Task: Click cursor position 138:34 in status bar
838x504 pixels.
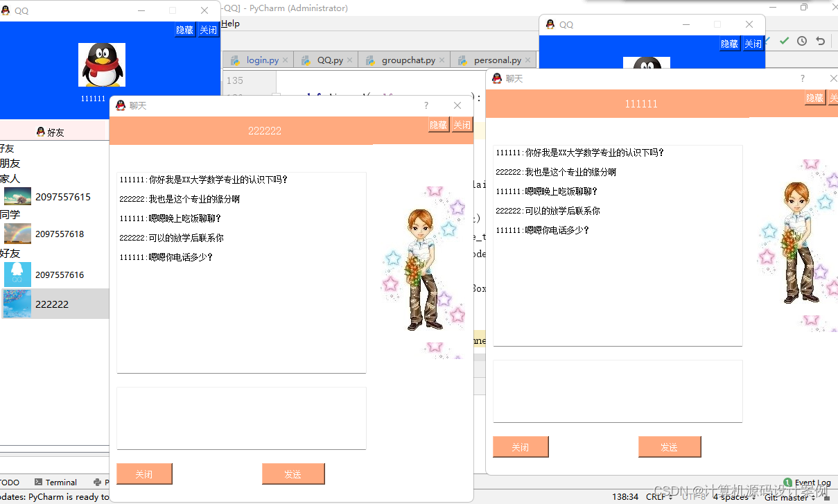Action: [625, 497]
